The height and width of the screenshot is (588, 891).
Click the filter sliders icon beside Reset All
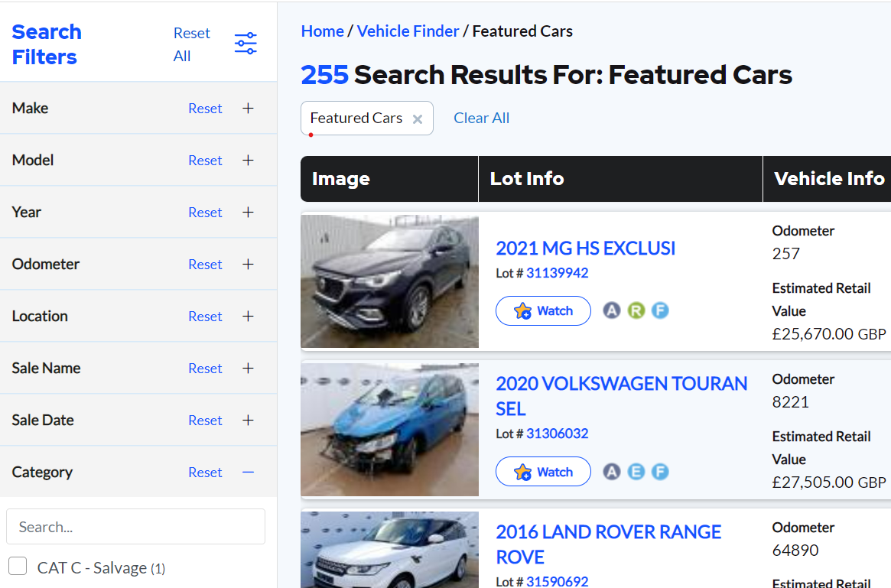tap(246, 44)
